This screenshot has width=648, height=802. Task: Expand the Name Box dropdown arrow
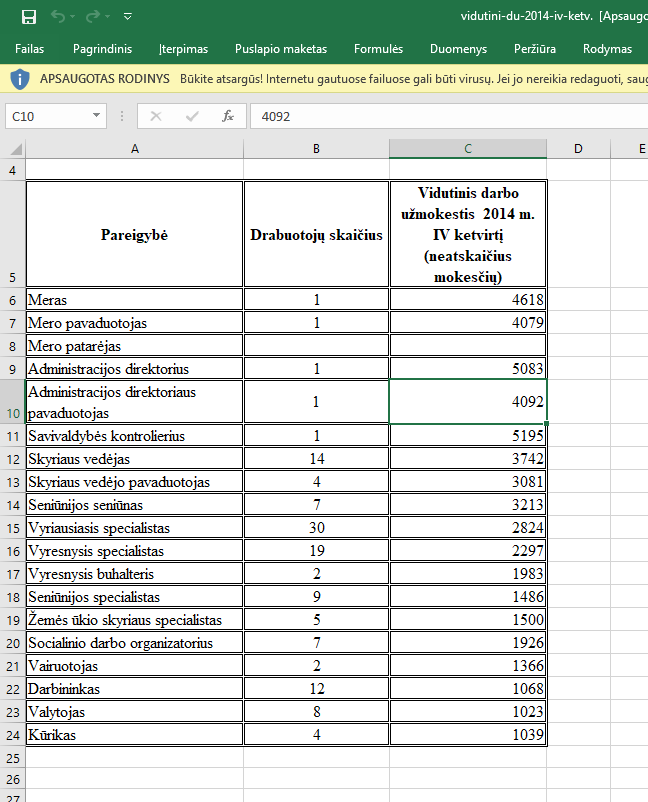(97, 116)
